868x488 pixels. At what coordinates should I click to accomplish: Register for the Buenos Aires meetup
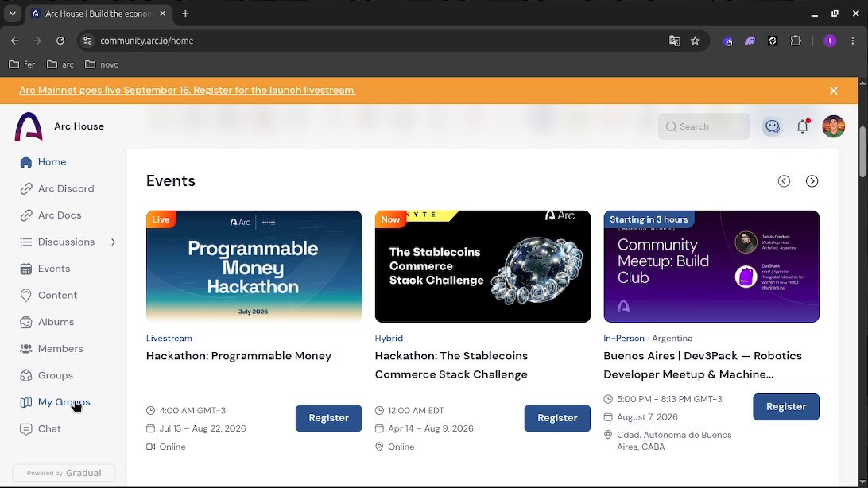coord(786,407)
